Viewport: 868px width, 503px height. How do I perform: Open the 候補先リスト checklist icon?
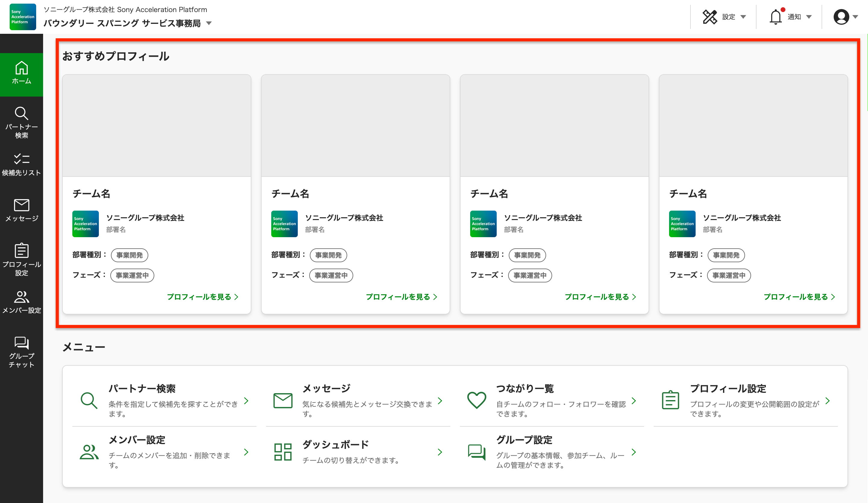21,159
